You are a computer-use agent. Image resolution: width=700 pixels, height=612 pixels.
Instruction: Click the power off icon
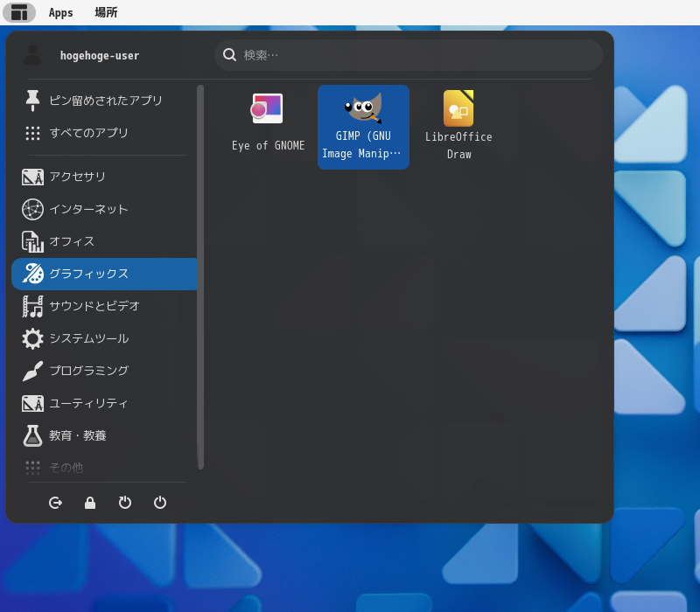coord(160,503)
